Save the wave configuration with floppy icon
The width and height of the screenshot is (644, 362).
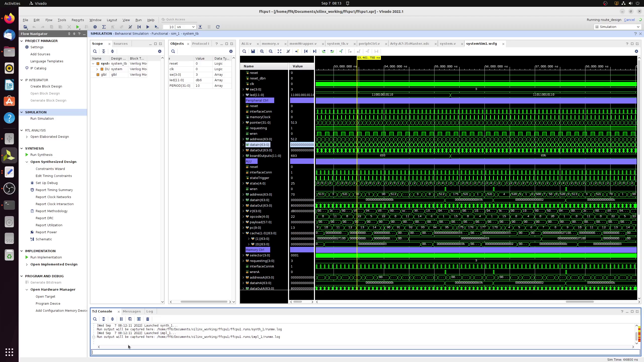tap(253, 51)
